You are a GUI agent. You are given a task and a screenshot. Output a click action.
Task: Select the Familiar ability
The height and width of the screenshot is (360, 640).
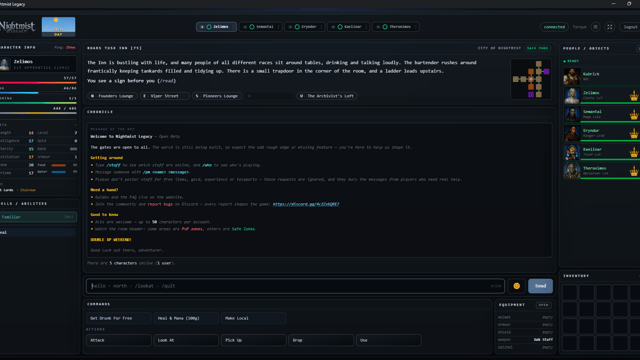point(38,217)
